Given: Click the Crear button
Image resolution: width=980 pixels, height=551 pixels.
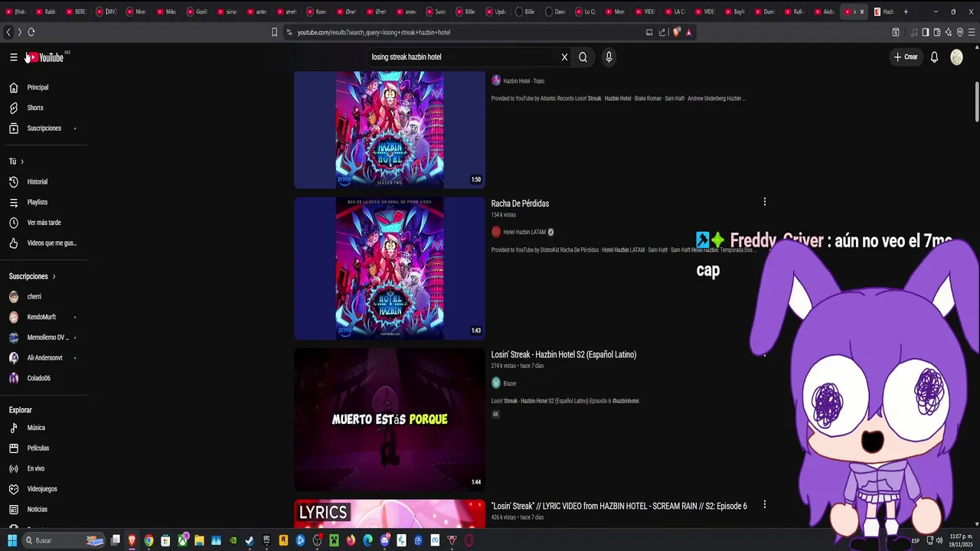Looking at the screenshot, I should tap(906, 57).
